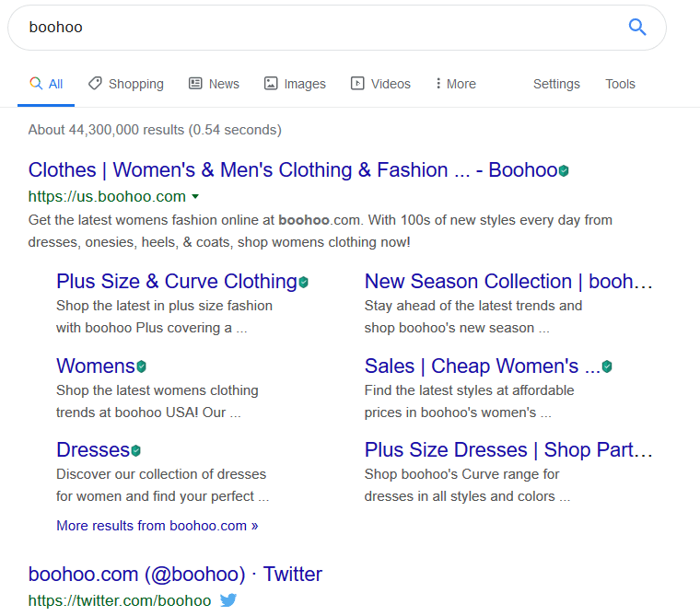Click shield badge next to Sales | Cheap Women's
The height and width of the screenshot is (616, 700).
pos(607,366)
